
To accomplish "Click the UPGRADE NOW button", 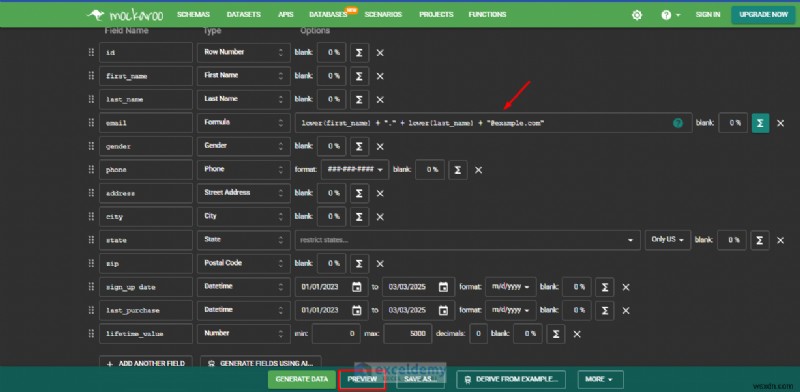I will 763,15.
